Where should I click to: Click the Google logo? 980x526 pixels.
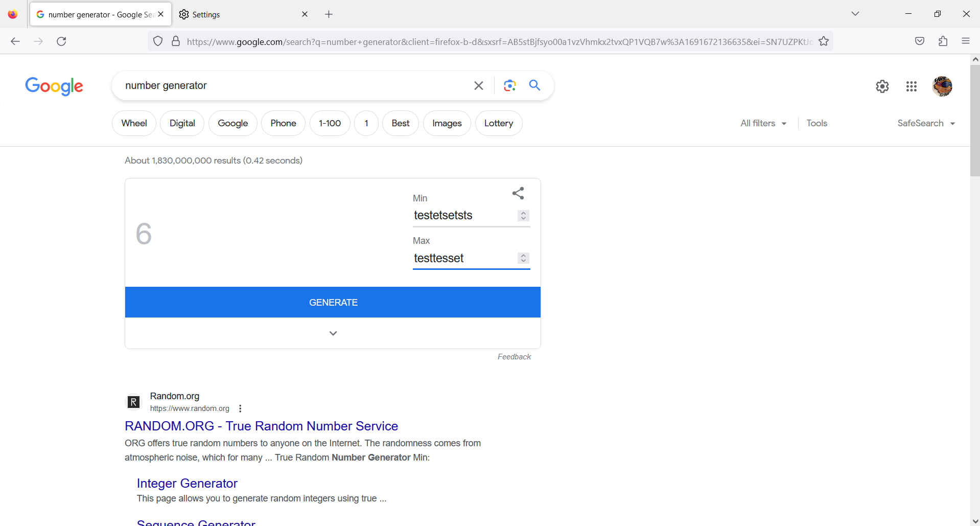click(54, 86)
